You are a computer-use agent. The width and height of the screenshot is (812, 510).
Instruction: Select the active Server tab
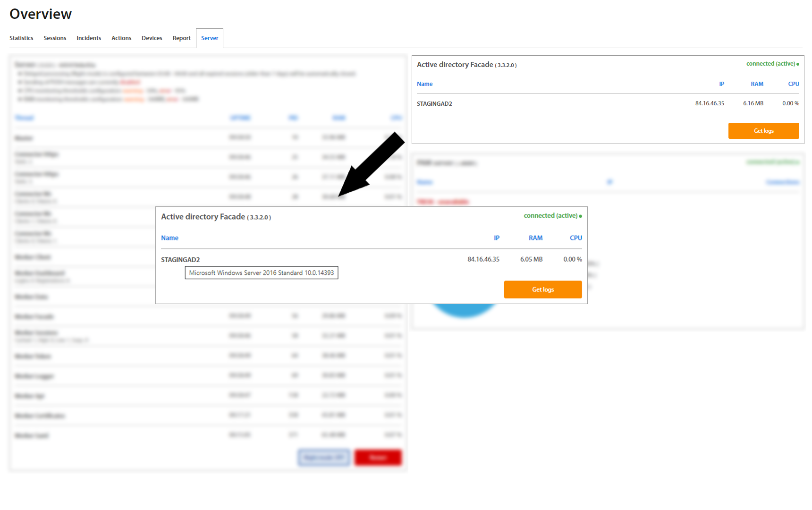210,38
